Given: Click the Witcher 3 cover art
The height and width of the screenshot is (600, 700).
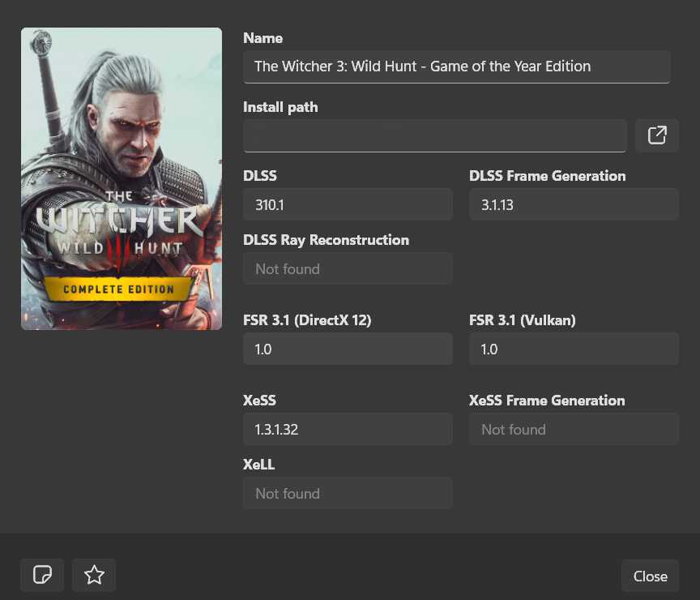Looking at the screenshot, I should point(121,178).
